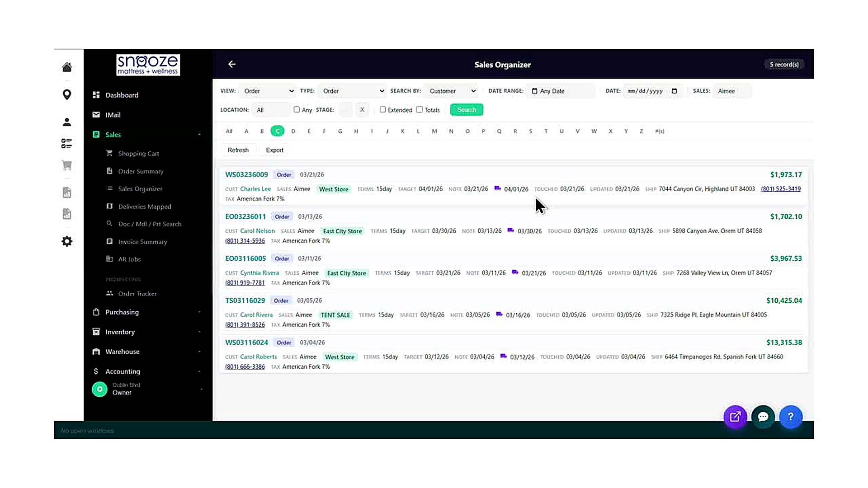
Task: Click the TENT SALE store tag
Action: tap(335, 315)
